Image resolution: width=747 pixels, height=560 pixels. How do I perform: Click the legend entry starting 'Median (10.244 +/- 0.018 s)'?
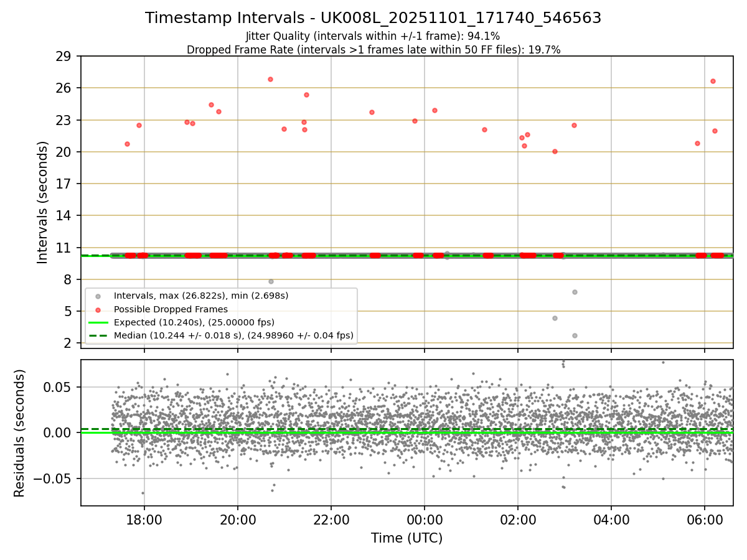(233, 335)
